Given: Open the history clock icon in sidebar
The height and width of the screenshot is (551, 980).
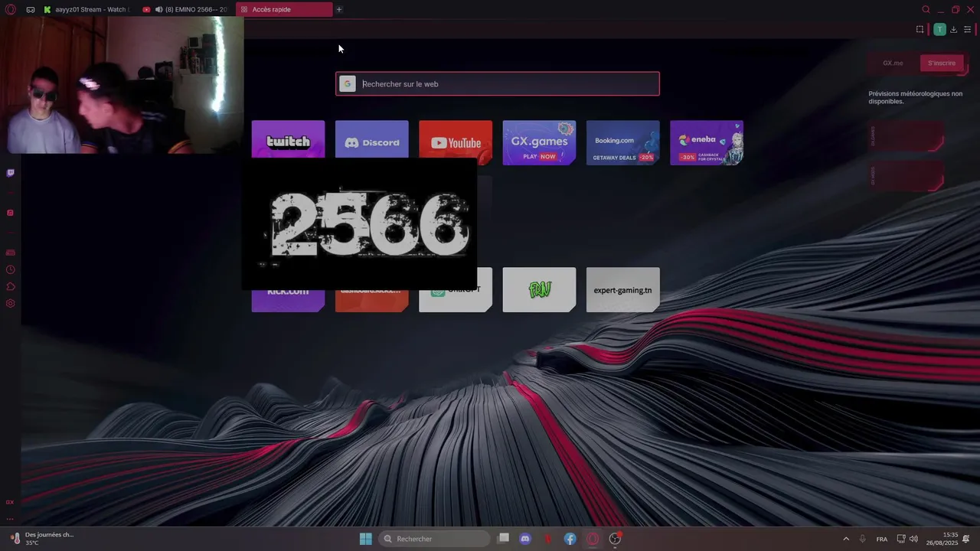Looking at the screenshot, I should (10, 269).
